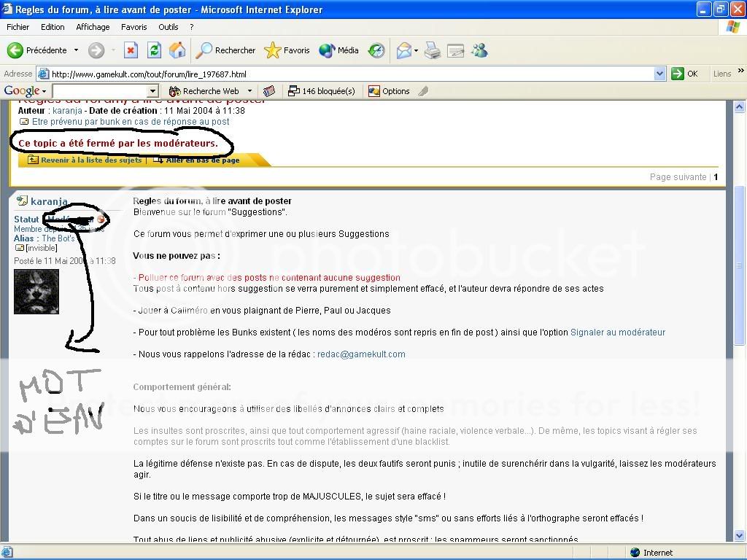Screen dimensions: 747x560
Task: Expand the Google search box dropdown
Action: [153, 91]
